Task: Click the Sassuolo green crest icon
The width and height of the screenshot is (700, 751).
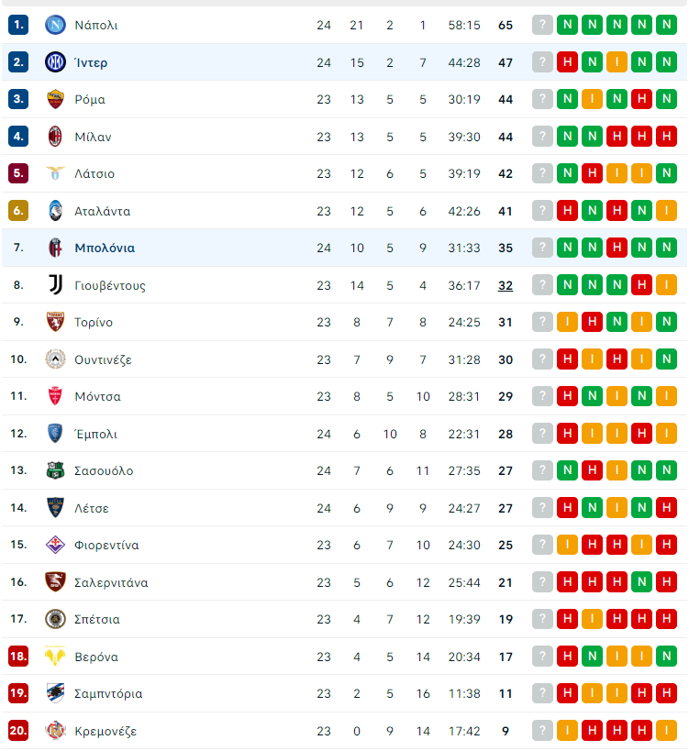Action: coord(55,470)
